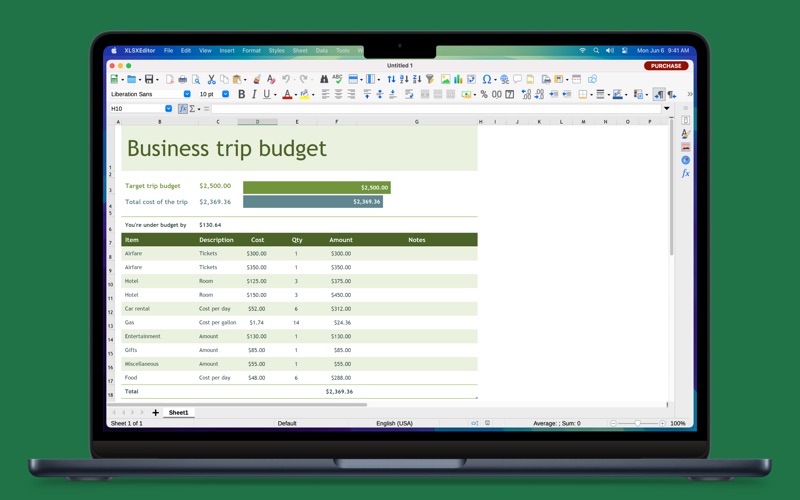Apply Percent number format

(x=484, y=94)
